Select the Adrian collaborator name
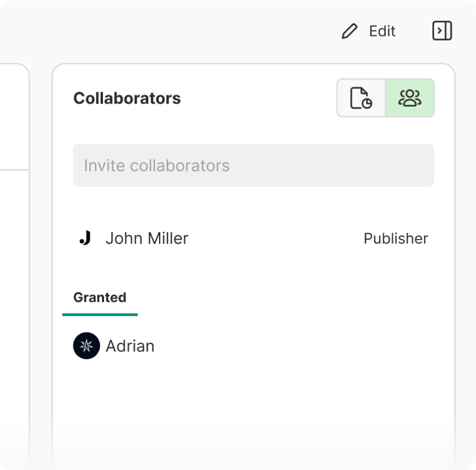The image size is (476, 470). pos(130,346)
